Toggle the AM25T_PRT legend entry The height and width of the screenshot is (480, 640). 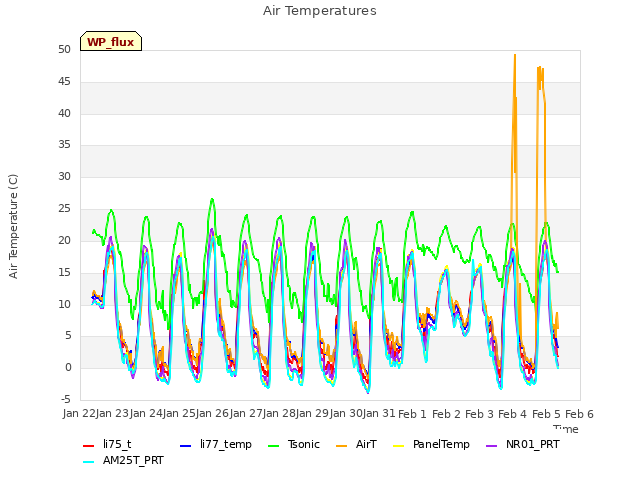click(123, 461)
